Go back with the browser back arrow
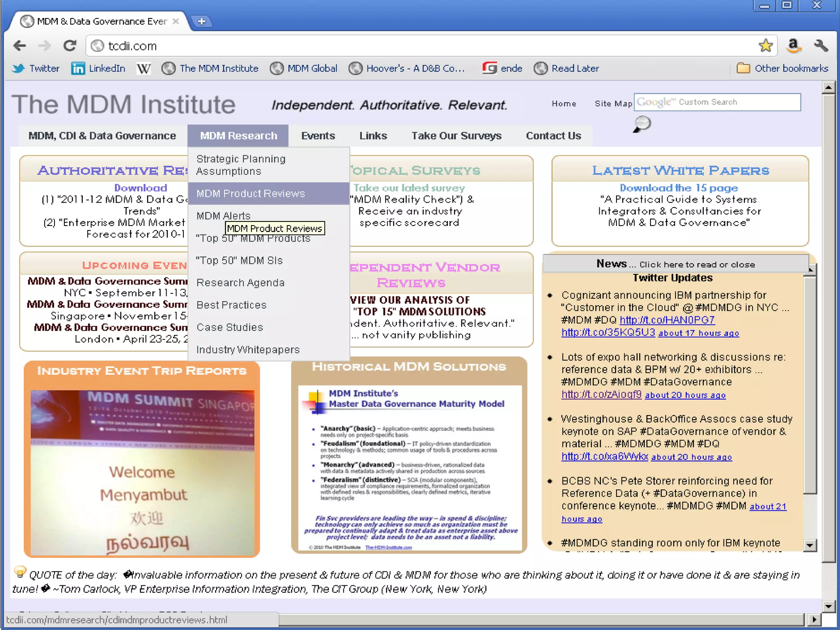Screen dimensions: 840x630 coord(19,46)
